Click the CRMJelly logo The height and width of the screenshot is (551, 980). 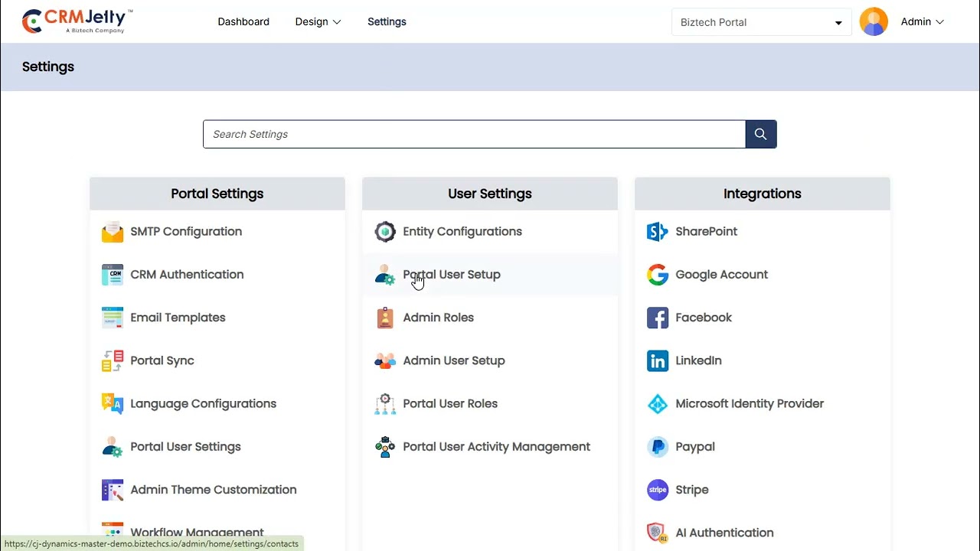(x=77, y=21)
